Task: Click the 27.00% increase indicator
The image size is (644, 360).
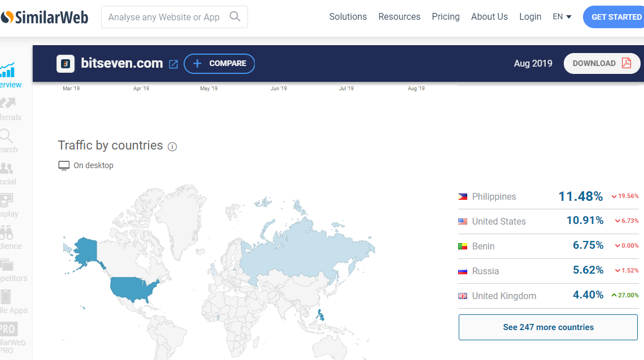Action: click(625, 295)
